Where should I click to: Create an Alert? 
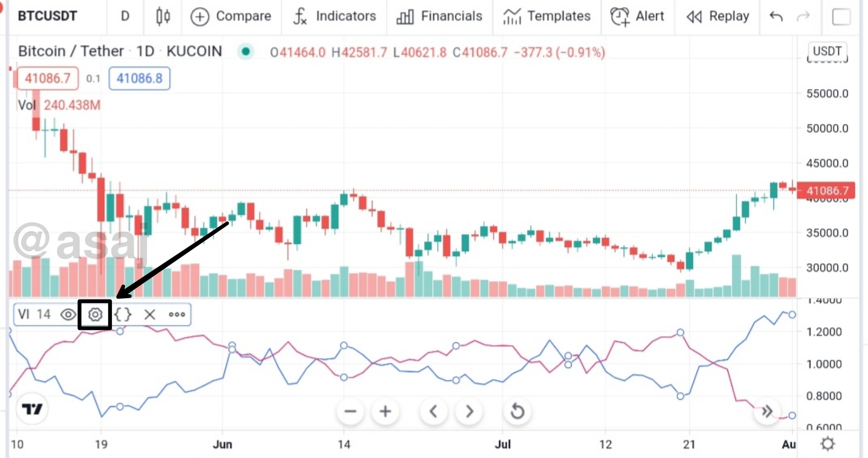click(638, 17)
